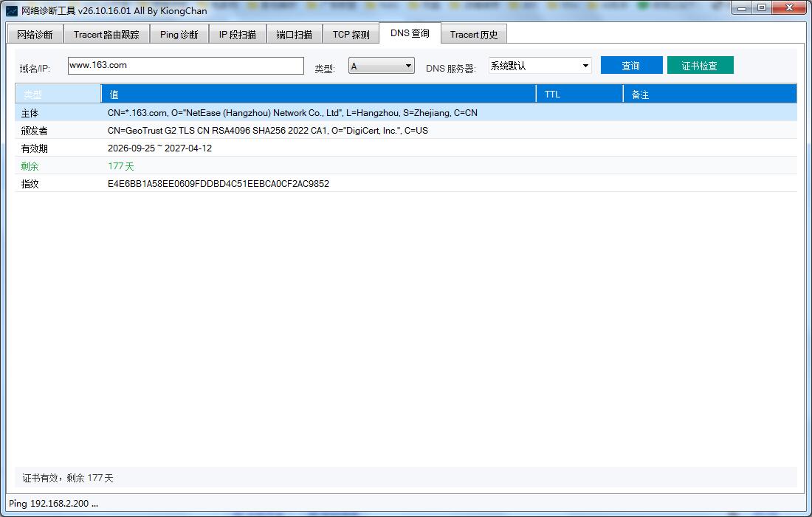The width and height of the screenshot is (812, 517).
Task: Open the Ping 诊断 tab
Action: pyautogui.click(x=179, y=34)
